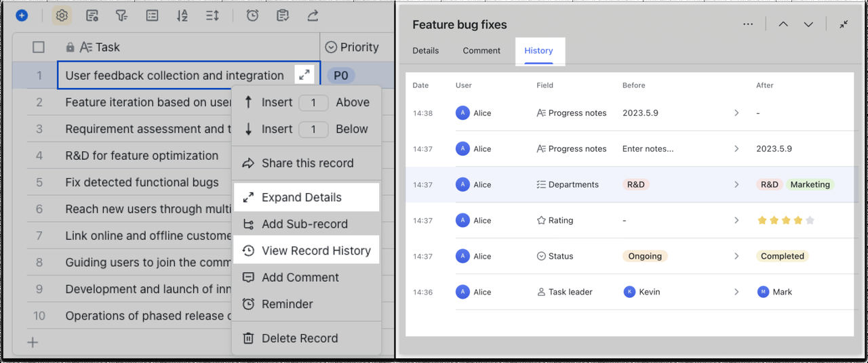Image resolution: width=868 pixels, height=363 pixels.
Task: Switch to the History tab
Action: (x=538, y=50)
